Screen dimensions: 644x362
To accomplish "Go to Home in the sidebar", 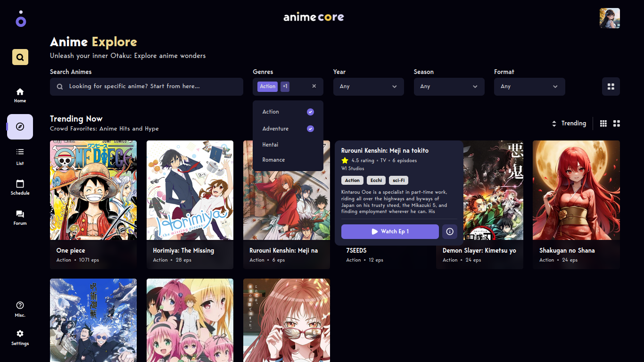I will point(20,95).
